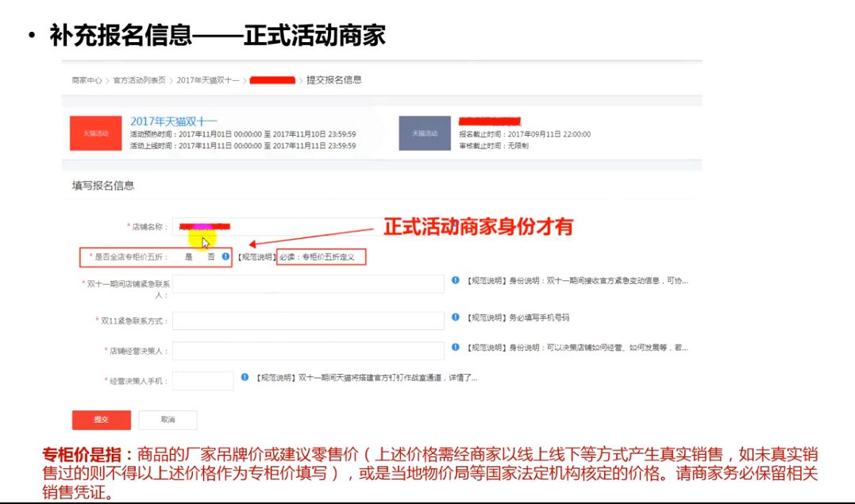This screenshot has height=504, width=855.
Task: Select 否 for 是否全店专柜价五折
Action: coord(211,257)
